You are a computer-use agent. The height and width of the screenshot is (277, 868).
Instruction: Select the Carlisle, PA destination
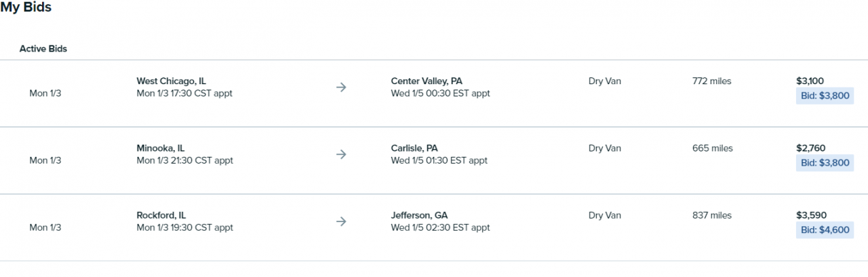coord(414,148)
